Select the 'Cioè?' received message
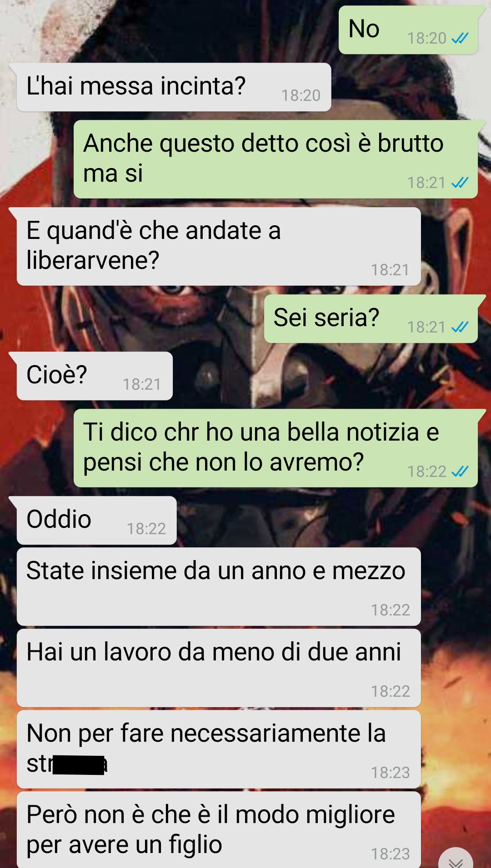The width and height of the screenshot is (491, 868). coord(95,376)
